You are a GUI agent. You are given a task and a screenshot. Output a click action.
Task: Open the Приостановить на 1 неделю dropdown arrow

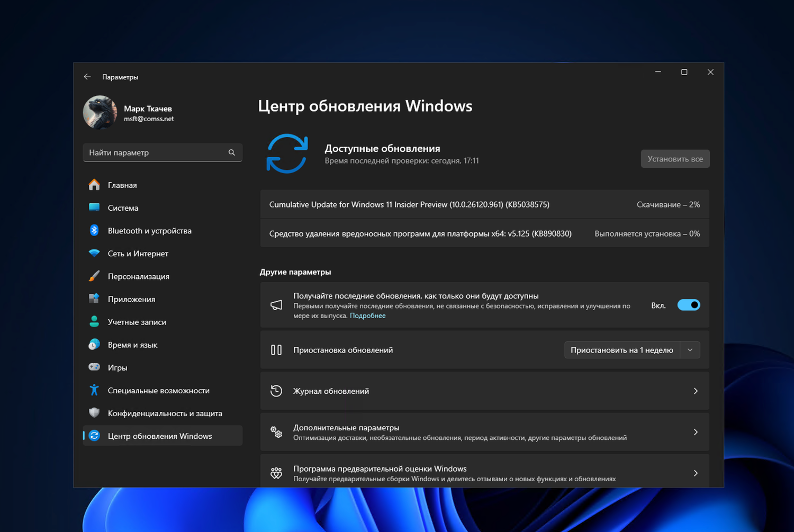point(690,350)
